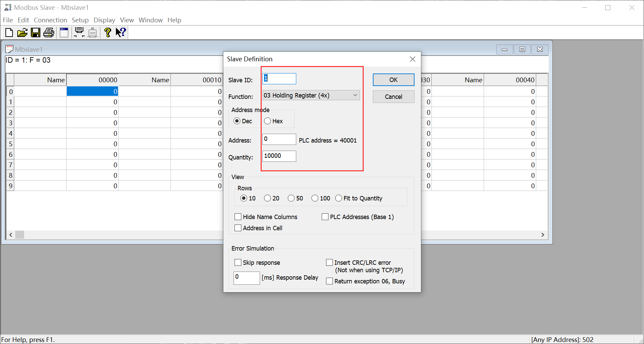The width and height of the screenshot is (644, 344).
Task: Tick the Skip response checkbox
Action: pyautogui.click(x=238, y=263)
